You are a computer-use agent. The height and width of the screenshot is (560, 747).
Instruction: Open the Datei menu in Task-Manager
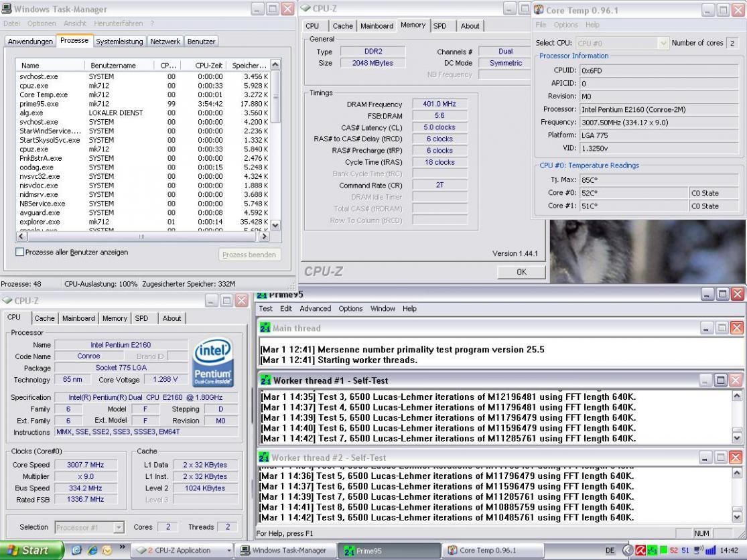pos(11,23)
